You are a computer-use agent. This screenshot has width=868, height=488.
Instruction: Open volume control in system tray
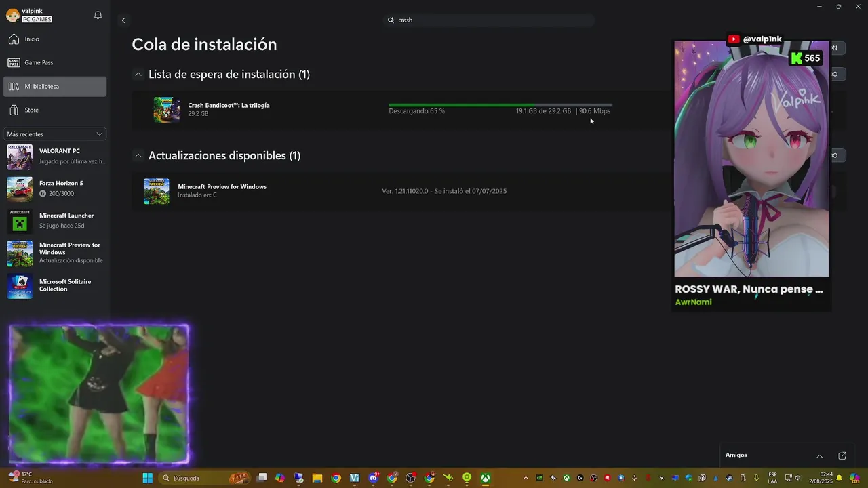(x=797, y=478)
